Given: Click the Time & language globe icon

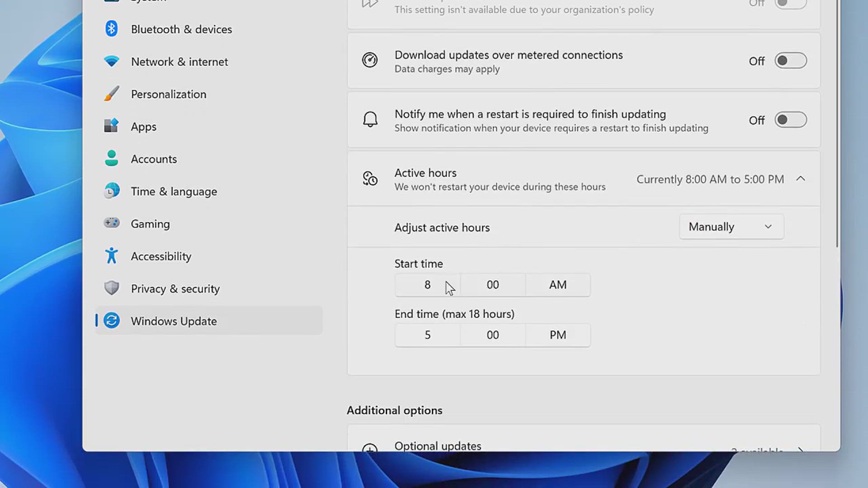Looking at the screenshot, I should 111,191.
